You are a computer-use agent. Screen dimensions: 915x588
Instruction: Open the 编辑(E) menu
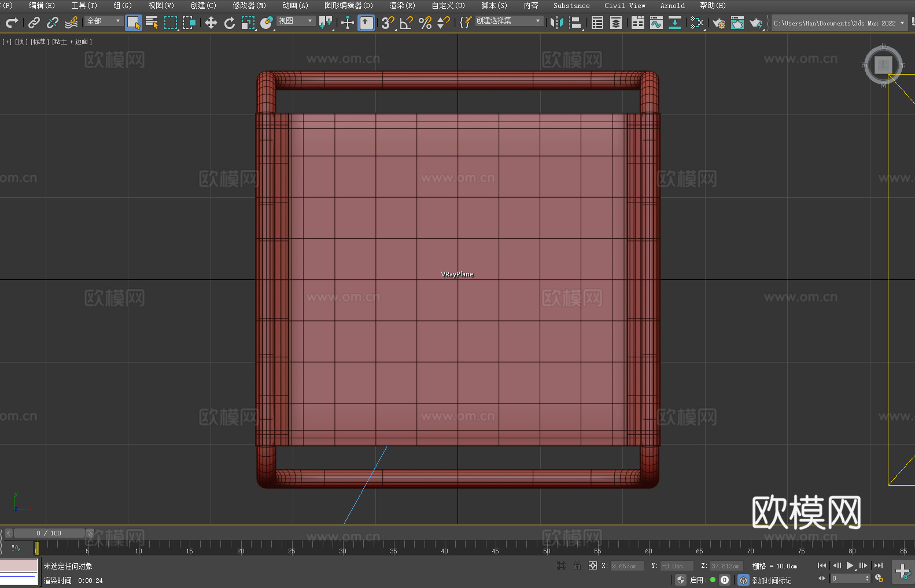(x=42, y=5)
